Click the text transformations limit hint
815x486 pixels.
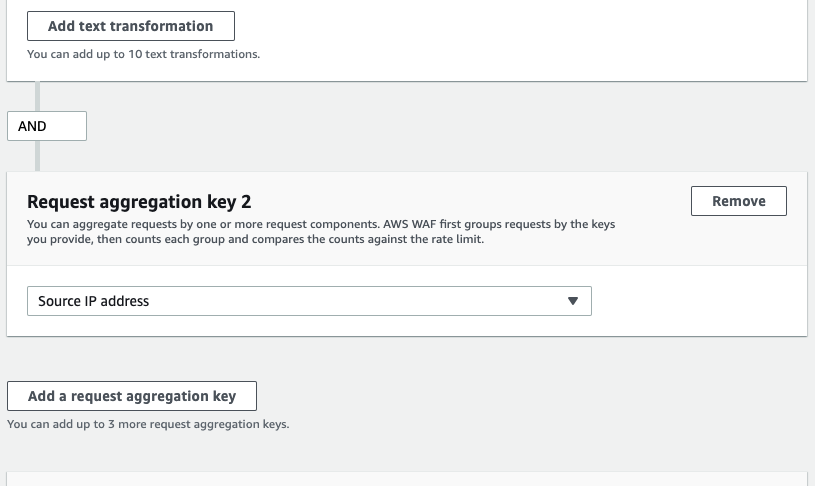pyautogui.click(x=143, y=54)
